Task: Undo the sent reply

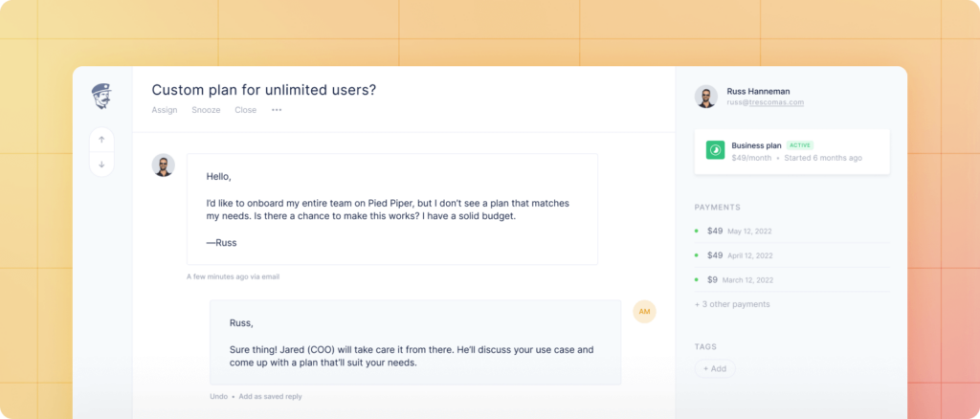Action: click(218, 396)
